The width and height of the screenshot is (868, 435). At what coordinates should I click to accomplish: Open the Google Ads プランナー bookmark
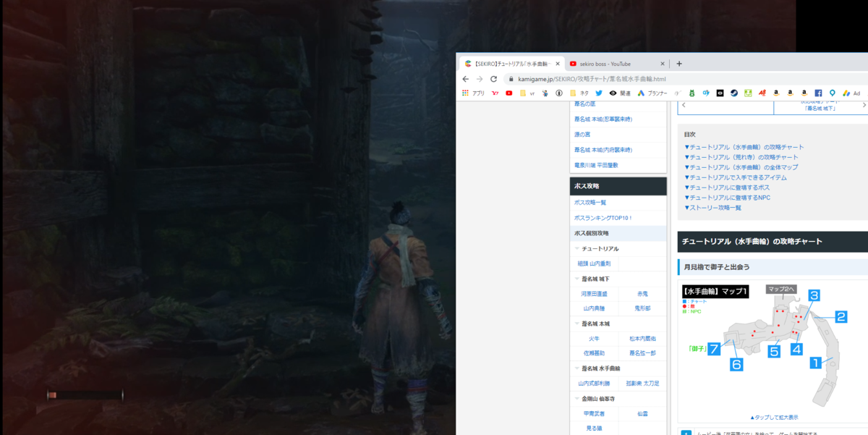click(652, 93)
